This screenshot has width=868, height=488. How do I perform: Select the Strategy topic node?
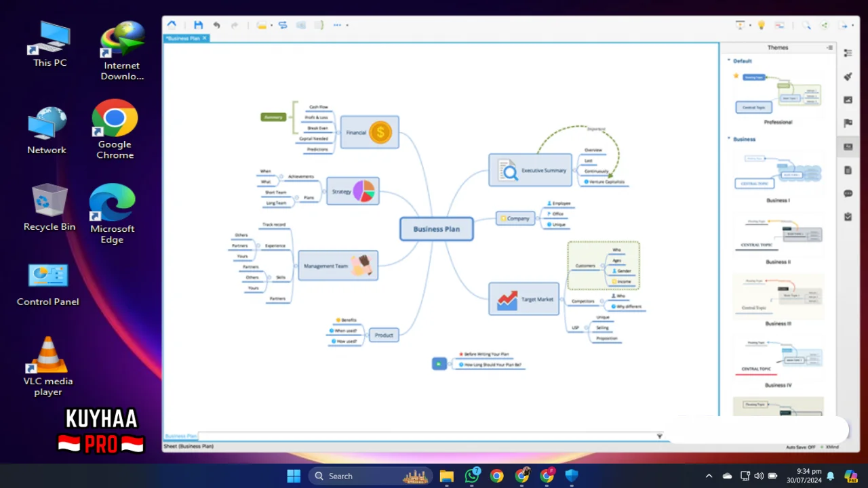click(x=353, y=191)
